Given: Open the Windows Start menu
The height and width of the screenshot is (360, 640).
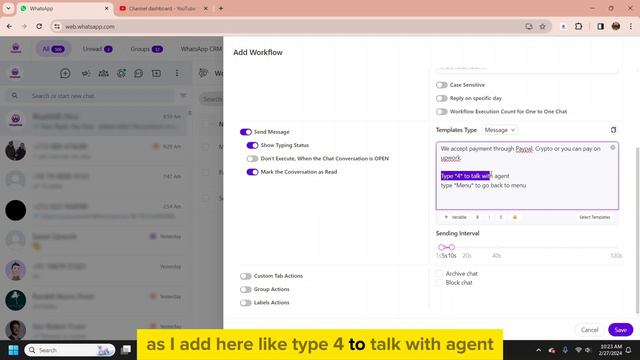Looking at the screenshot, I should 13,350.
